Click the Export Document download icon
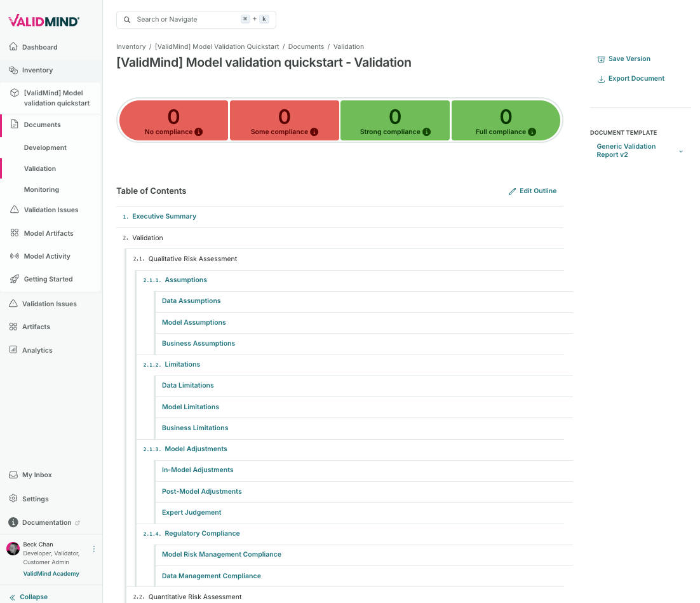700x603 pixels. 601,79
